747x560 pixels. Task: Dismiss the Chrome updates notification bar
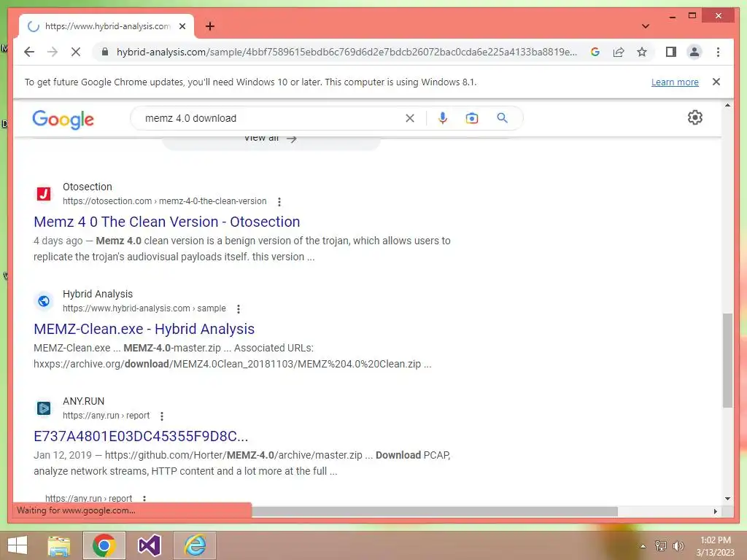(716, 82)
